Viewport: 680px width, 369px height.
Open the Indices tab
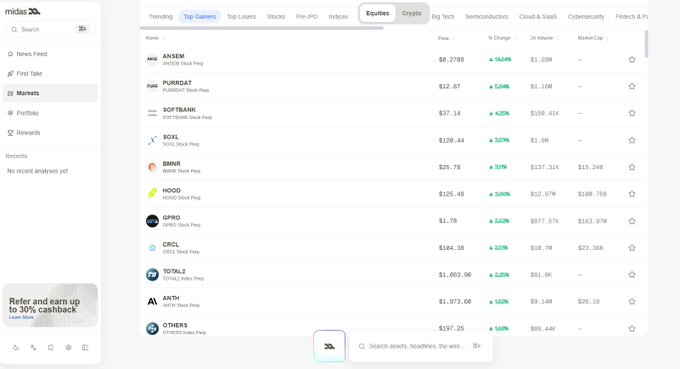coord(338,16)
